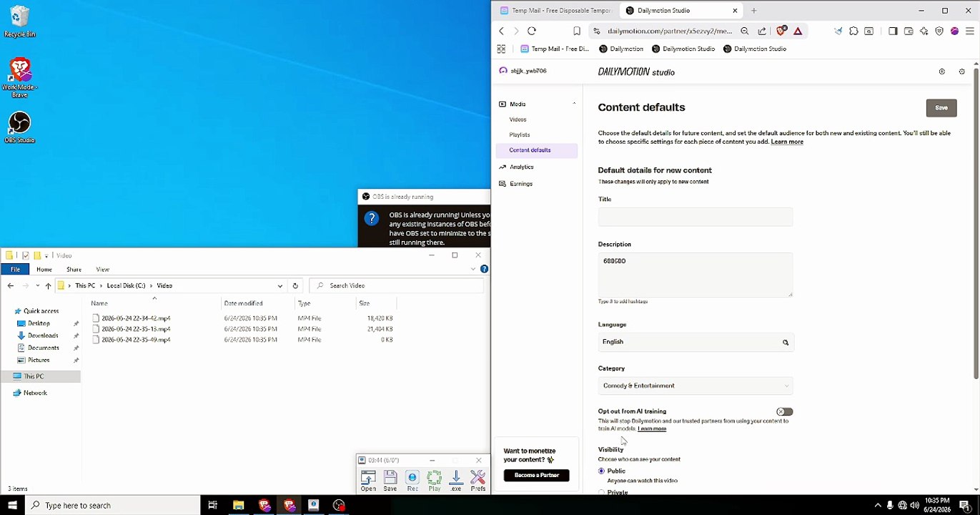Expand the File Explorer address history dropdown
Viewport: 980px width, 515px height.
click(280, 285)
